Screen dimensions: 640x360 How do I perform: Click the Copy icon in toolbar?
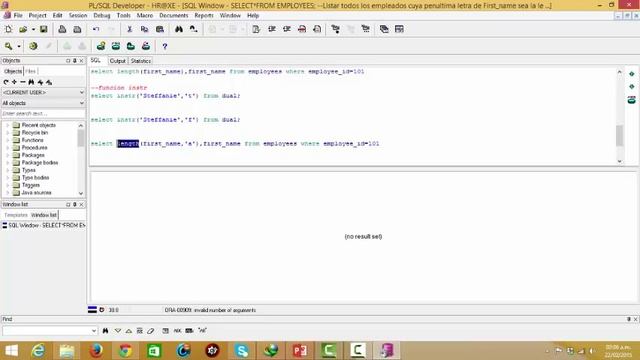coord(144,29)
